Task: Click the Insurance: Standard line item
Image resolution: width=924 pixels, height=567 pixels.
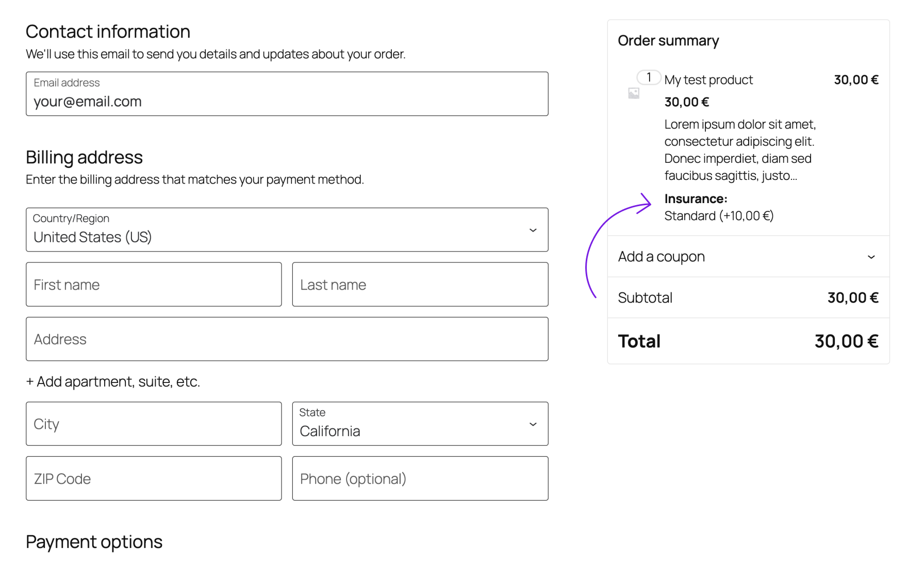Action: click(x=719, y=207)
